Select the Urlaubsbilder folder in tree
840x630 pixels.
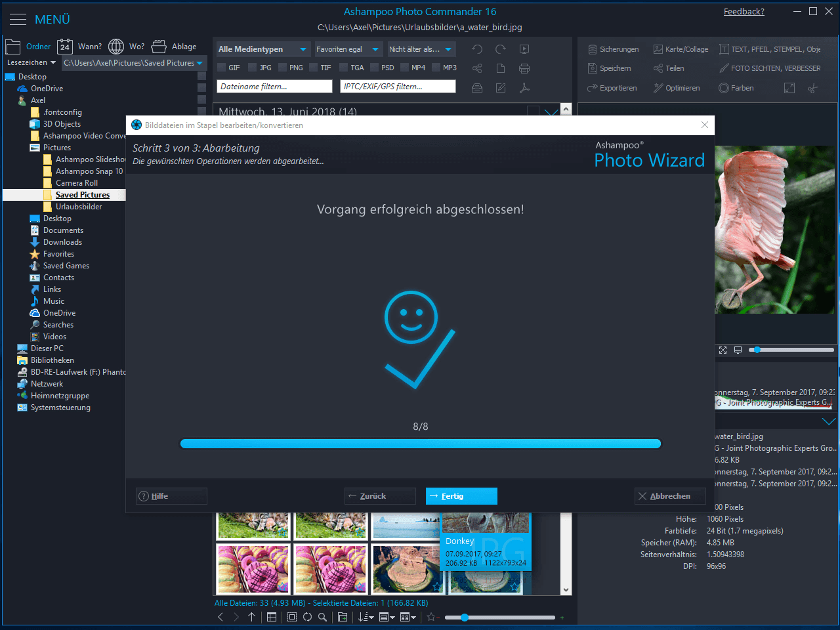point(79,207)
